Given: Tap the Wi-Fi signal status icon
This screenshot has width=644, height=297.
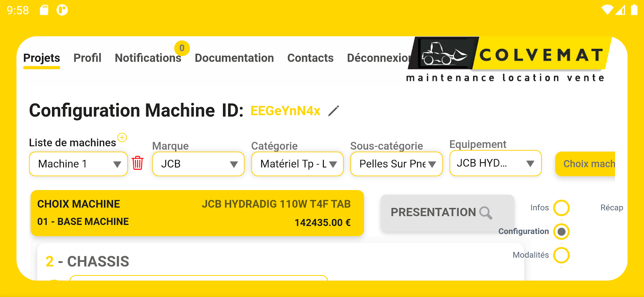Looking at the screenshot, I should point(607,10).
